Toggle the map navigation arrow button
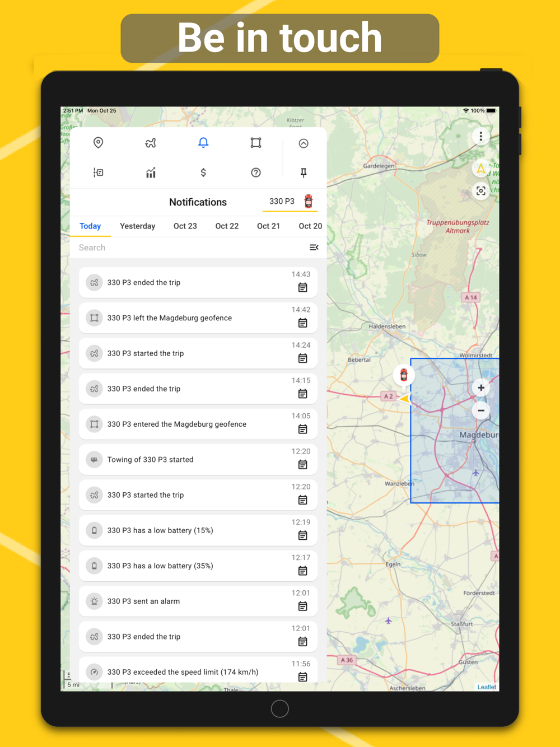Screen dimensions: 560x747 pos(480,169)
